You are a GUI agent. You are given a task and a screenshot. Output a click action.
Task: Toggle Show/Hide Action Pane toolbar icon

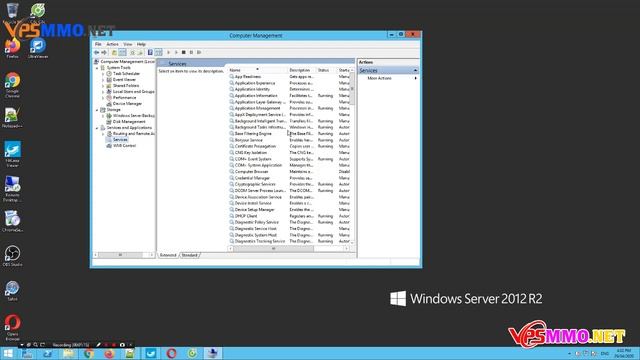click(x=158, y=53)
